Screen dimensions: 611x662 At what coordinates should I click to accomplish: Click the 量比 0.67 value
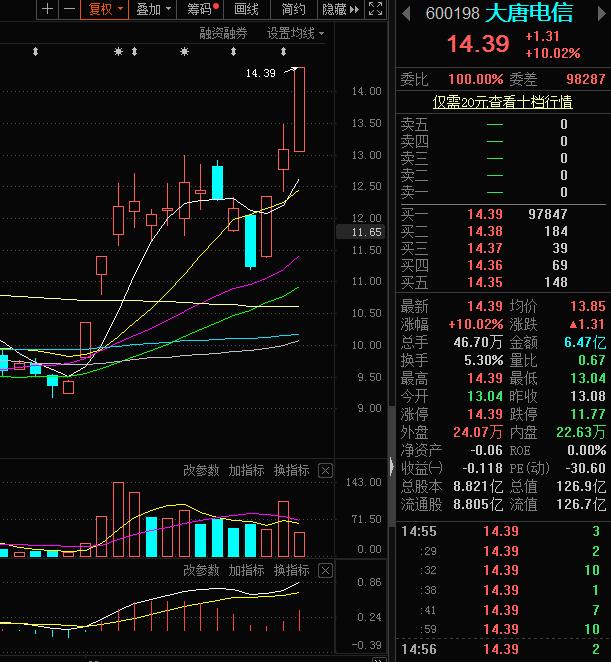(592, 361)
